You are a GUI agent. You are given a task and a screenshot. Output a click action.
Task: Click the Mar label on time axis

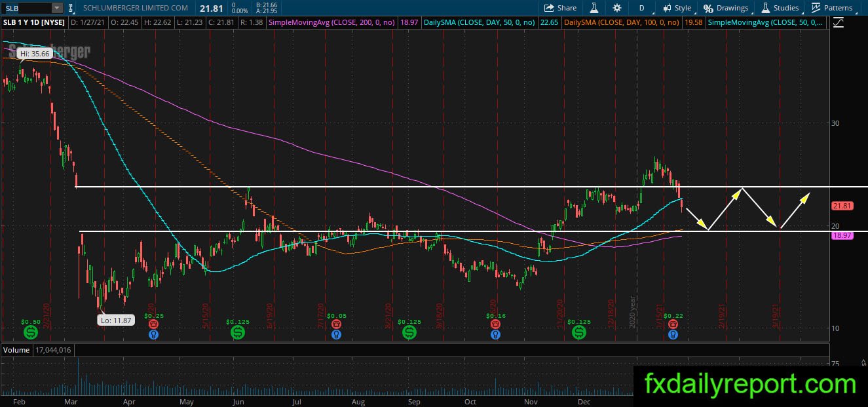click(71, 400)
